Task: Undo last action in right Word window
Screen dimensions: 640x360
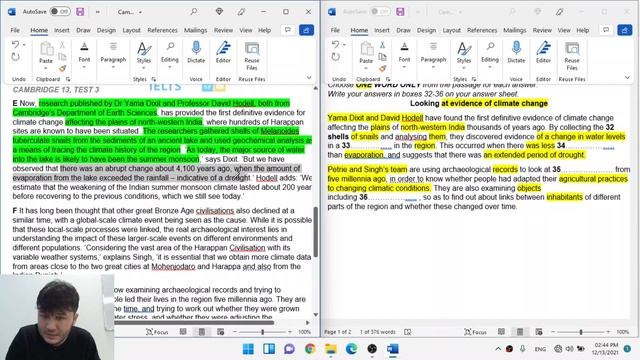Action: [335, 44]
